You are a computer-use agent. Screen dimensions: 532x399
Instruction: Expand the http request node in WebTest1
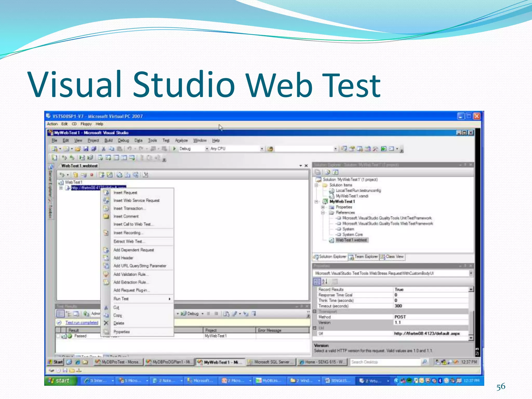[x=61, y=188]
